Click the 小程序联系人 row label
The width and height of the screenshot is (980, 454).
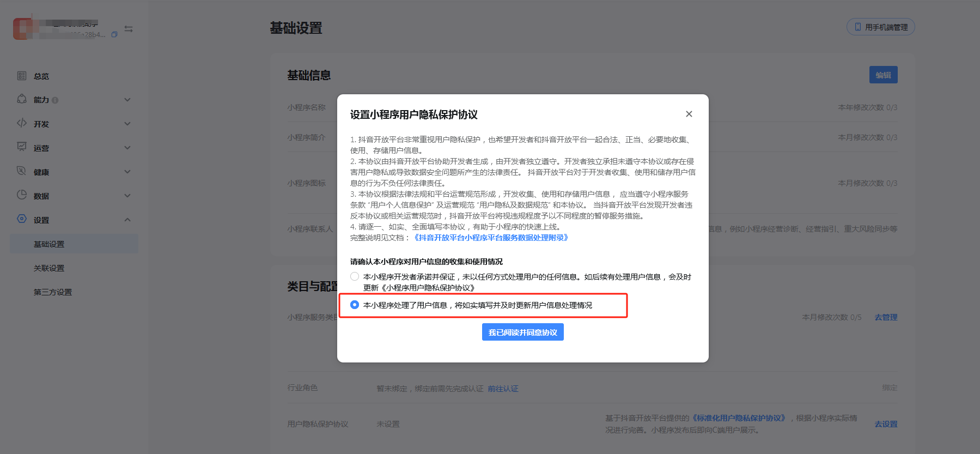click(310, 229)
